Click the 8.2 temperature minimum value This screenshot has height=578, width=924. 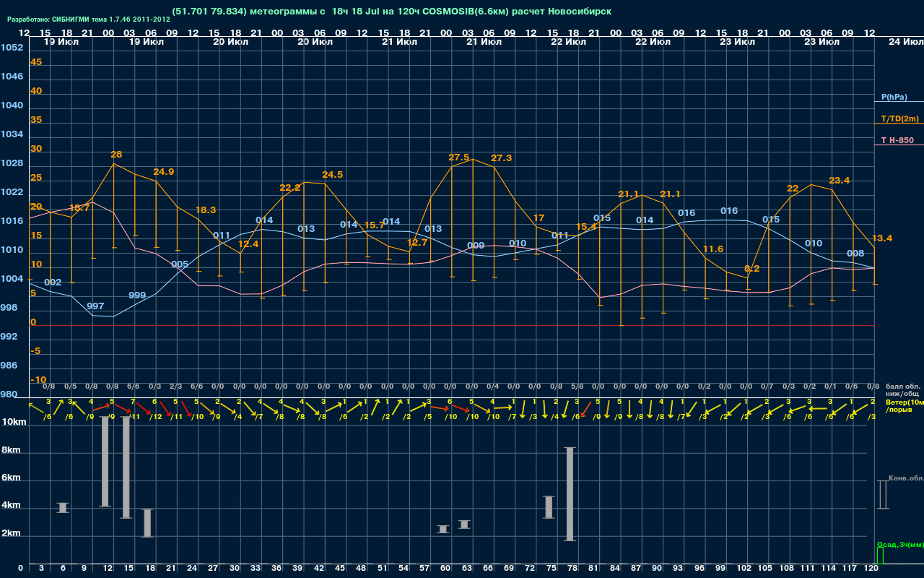click(752, 269)
